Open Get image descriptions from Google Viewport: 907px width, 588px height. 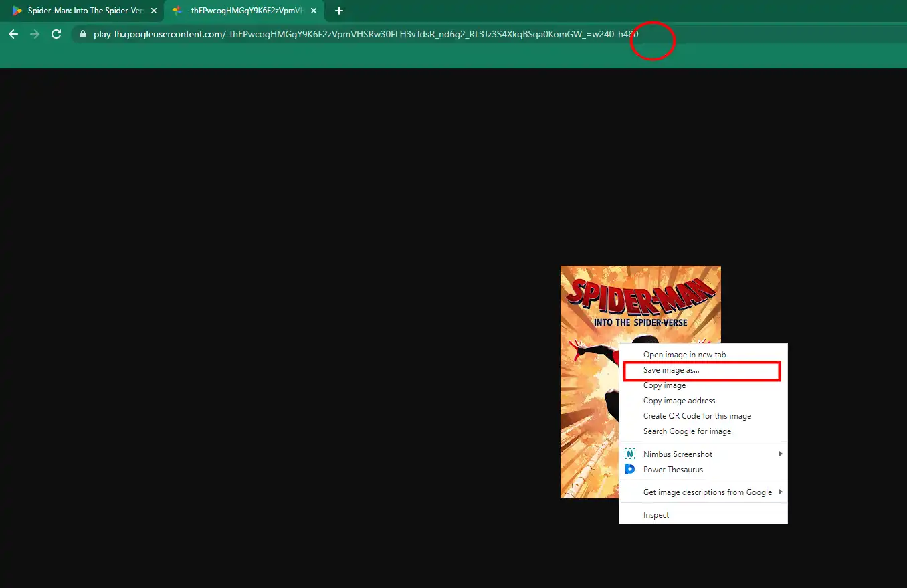703,492
